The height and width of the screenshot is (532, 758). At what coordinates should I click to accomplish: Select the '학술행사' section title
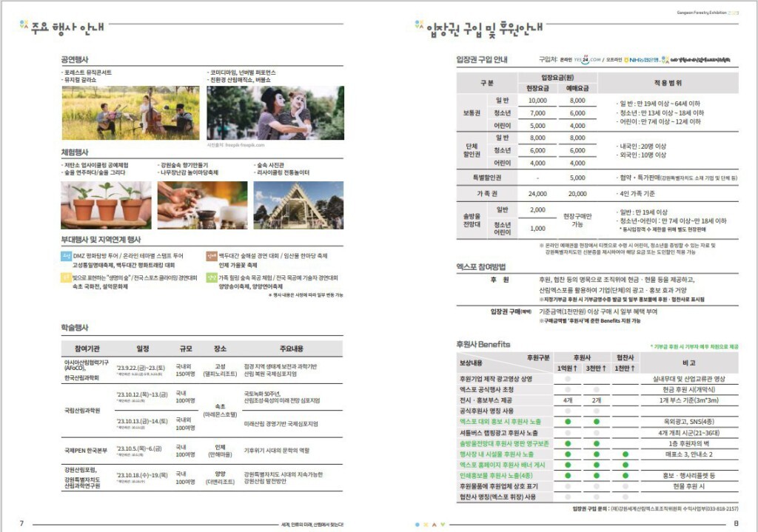(x=75, y=328)
